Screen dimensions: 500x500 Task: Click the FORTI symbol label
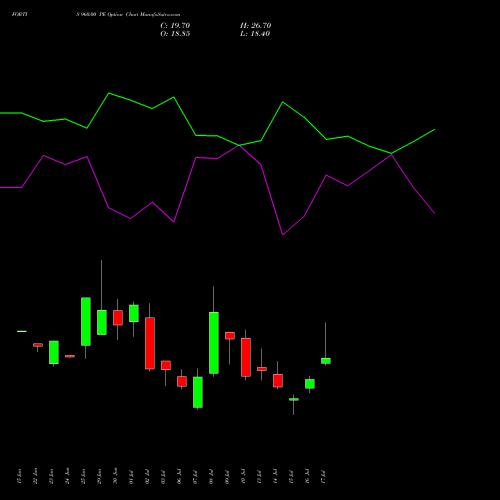pyautogui.click(x=20, y=15)
